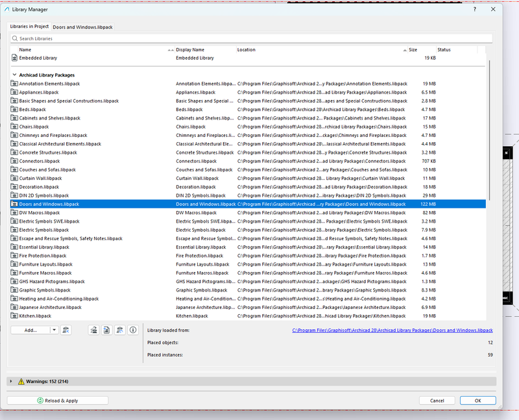Viewport: 519px width, 420px height.
Task: Open the Doors and Windows.libpack location link
Action: pos(392,330)
